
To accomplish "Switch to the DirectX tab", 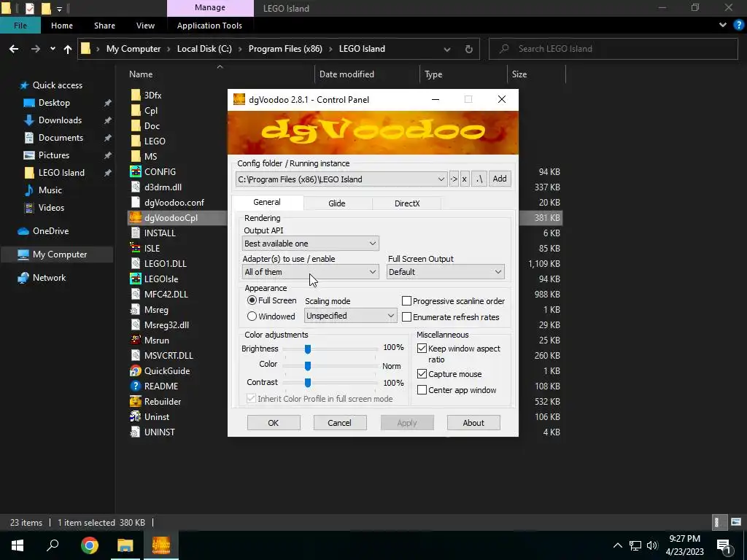I will click(x=407, y=203).
